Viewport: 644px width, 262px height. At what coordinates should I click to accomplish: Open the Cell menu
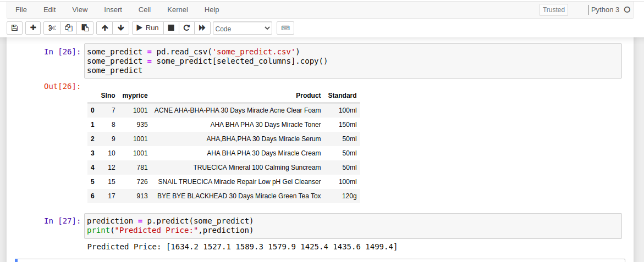coord(144,9)
